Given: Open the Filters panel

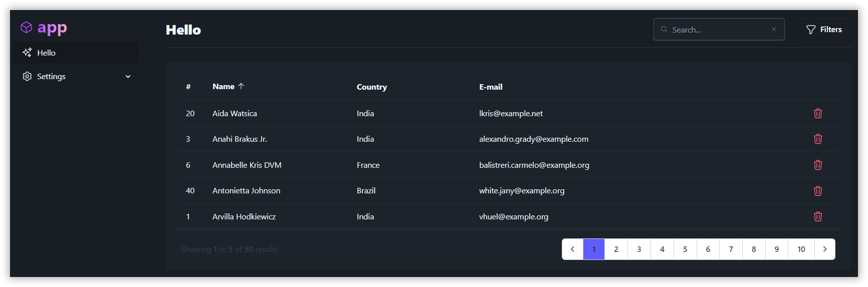Looking at the screenshot, I should point(824,30).
